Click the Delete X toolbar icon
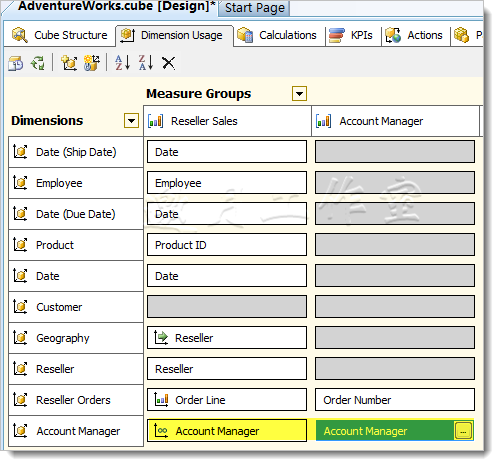 pos(168,63)
